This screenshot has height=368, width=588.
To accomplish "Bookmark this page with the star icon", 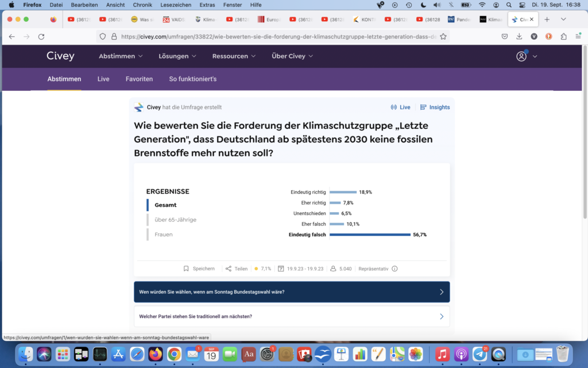I will 442,36.
